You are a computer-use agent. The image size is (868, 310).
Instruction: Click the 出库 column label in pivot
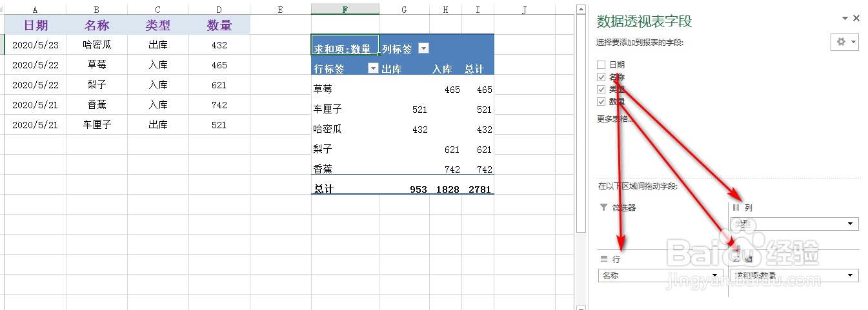392,70
